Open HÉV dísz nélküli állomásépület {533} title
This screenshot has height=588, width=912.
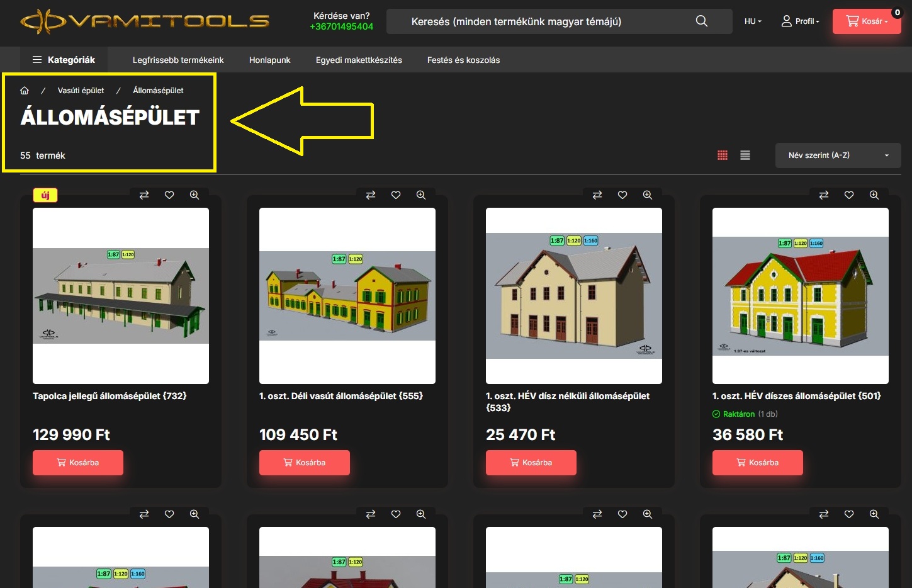click(x=568, y=402)
